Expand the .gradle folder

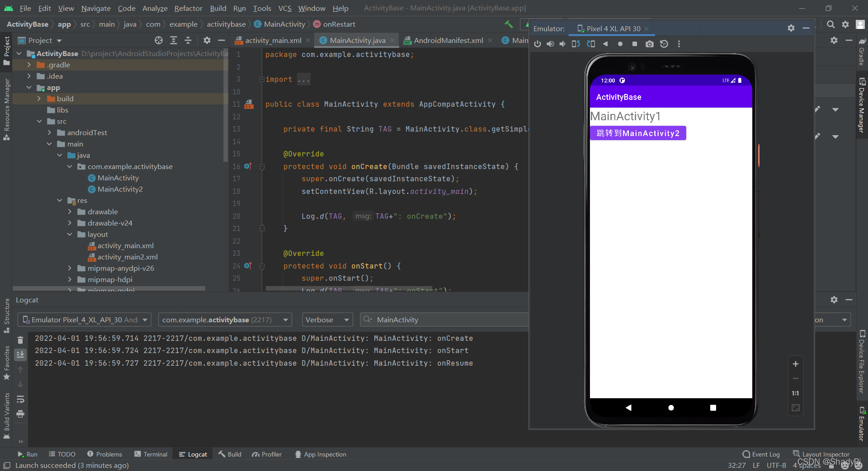click(29, 65)
